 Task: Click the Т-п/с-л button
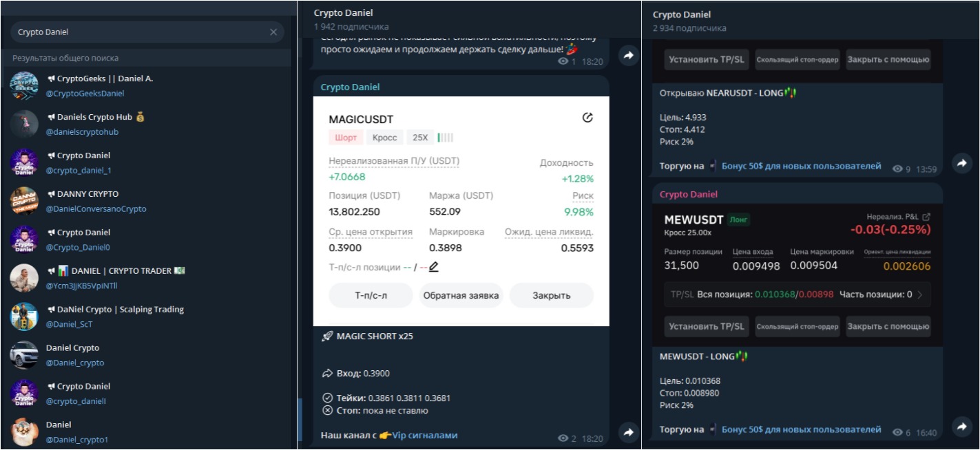click(x=371, y=295)
